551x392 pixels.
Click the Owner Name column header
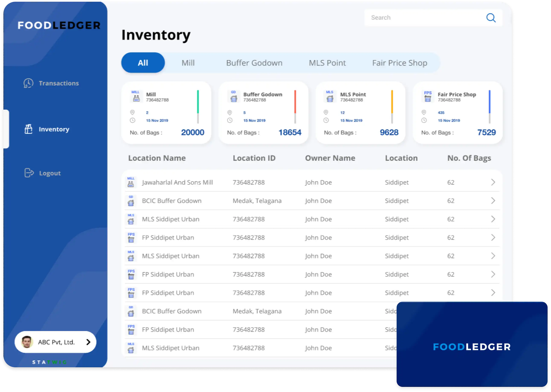pyautogui.click(x=330, y=158)
